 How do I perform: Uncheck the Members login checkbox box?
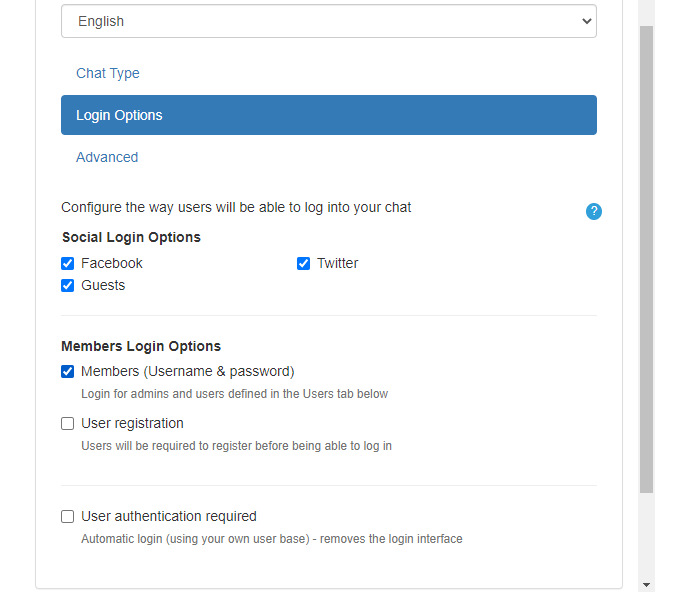point(68,372)
